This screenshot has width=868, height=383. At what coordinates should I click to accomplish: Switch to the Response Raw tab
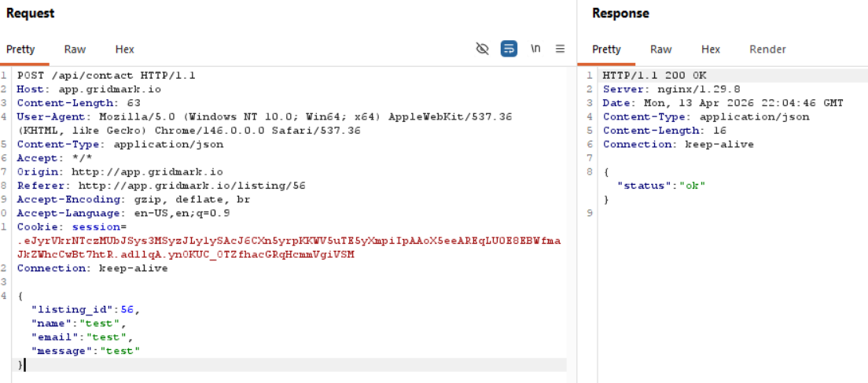pos(660,49)
